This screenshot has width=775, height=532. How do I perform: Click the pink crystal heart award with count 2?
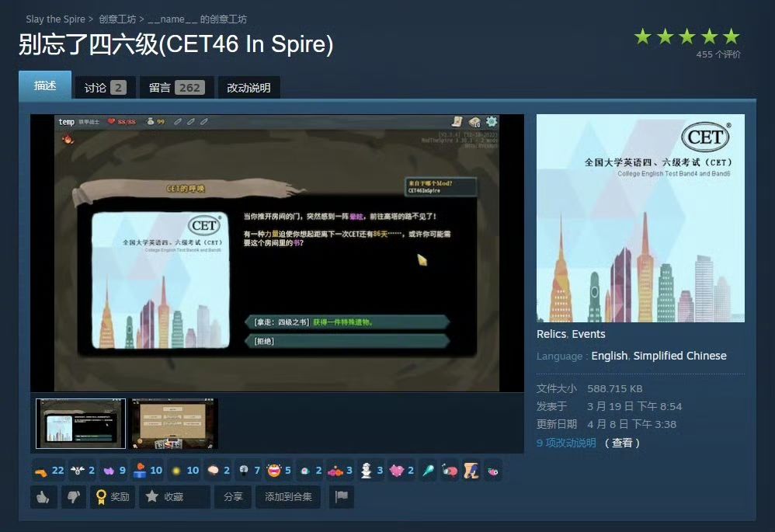(401, 471)
